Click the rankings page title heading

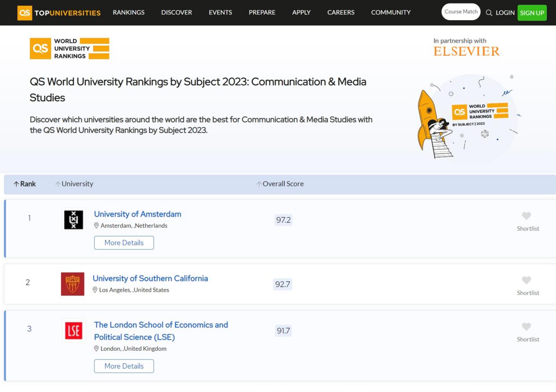tap(198, 90)
